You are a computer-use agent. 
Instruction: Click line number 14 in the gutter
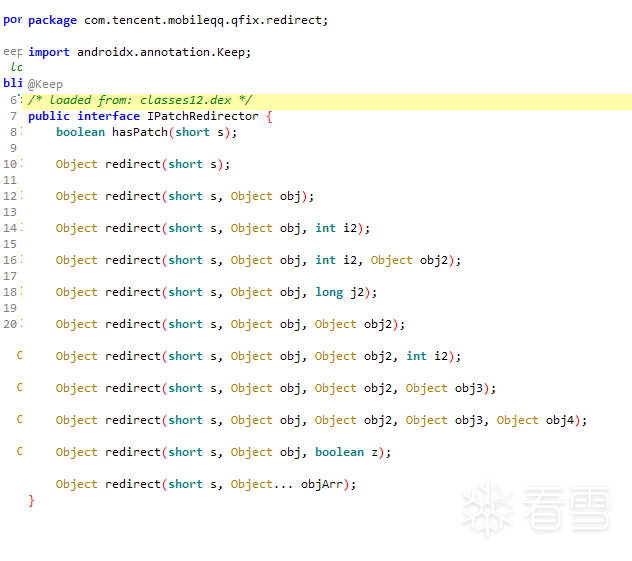(10, 228)
